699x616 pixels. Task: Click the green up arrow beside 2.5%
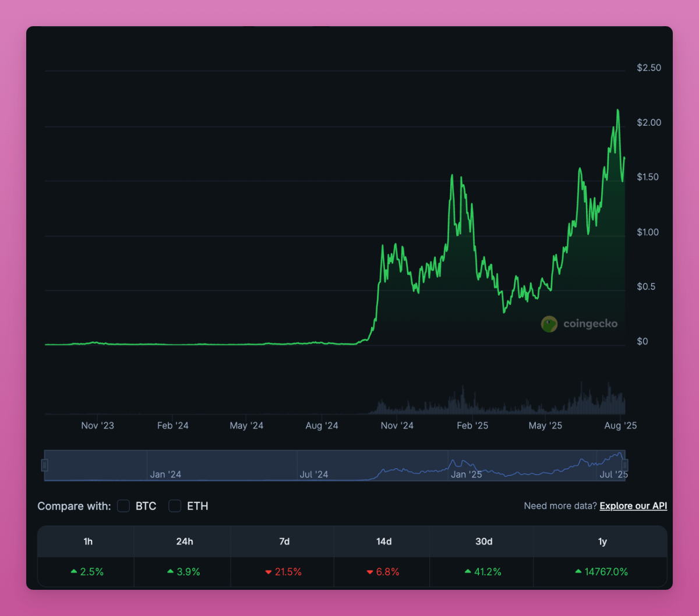point(73,572)
